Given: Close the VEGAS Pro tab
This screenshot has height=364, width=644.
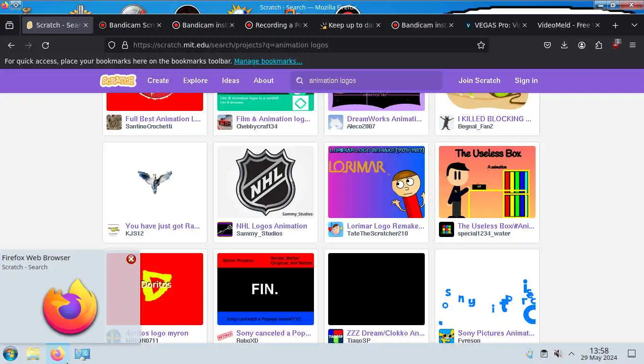Looking at the screenshot, I should click(525, 25).
